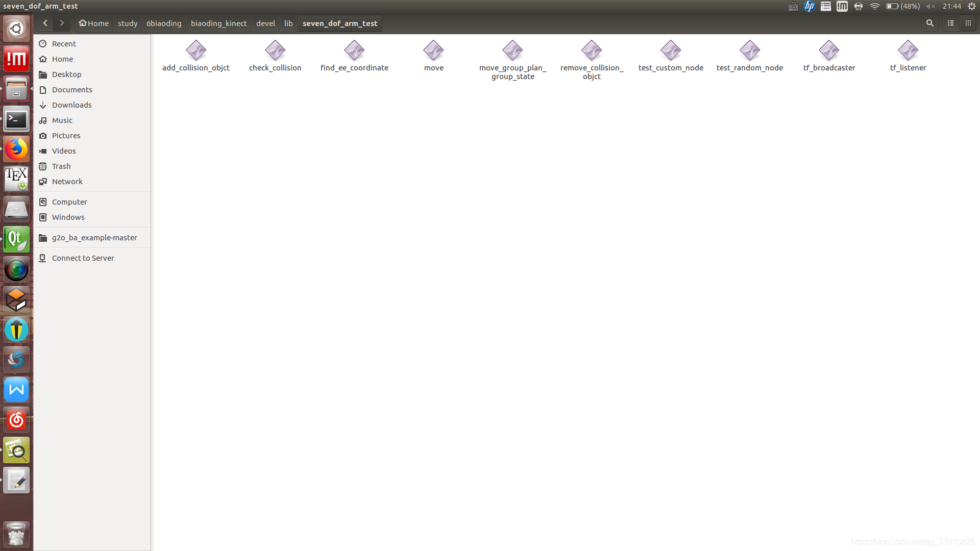Go back to the previous folder
Screen dimensions: 980x551
click(x=45, y=23)
